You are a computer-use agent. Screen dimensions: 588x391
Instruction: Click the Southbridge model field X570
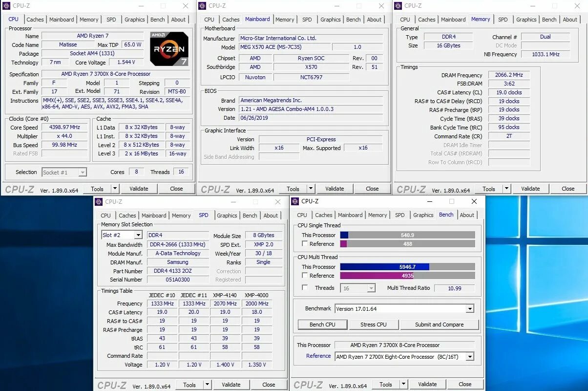tap(311, 67)
